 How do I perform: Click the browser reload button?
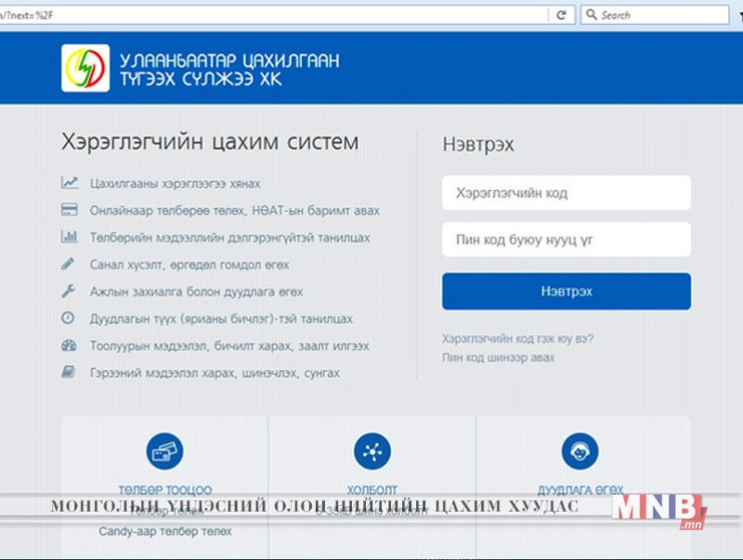click(561, 15)
